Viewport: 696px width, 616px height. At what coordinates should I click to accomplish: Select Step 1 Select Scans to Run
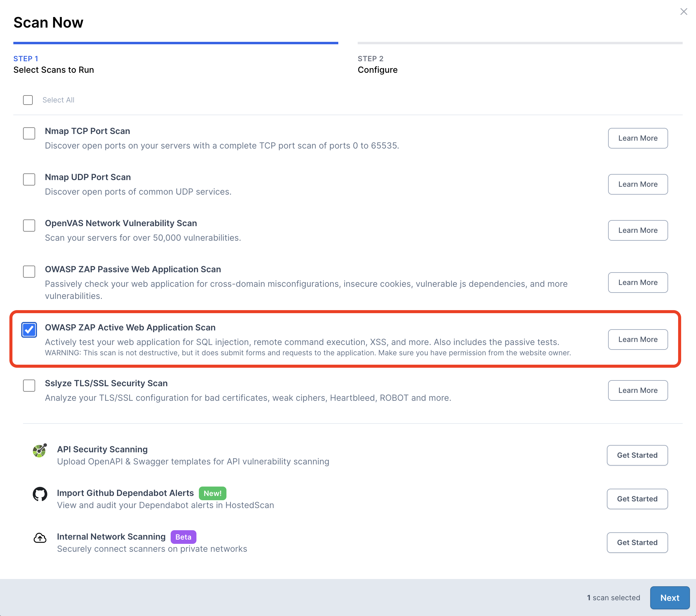click(x=53, y=64)
